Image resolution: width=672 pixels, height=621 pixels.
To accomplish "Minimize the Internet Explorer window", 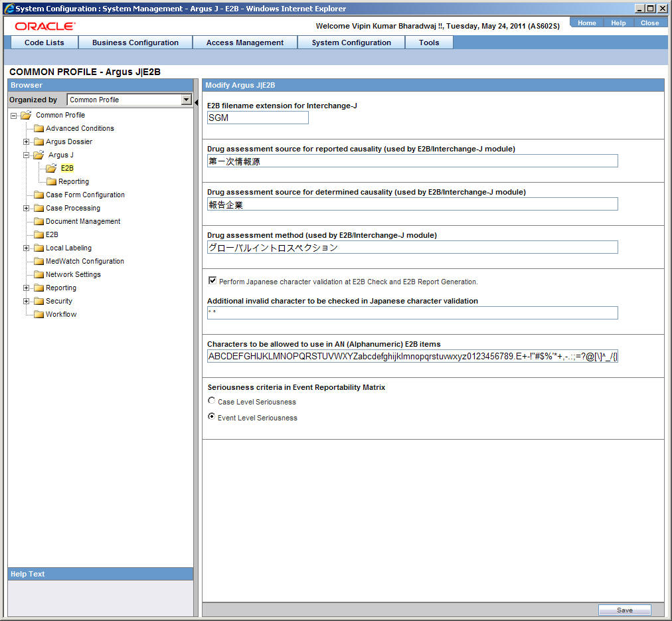I will [640, 9].
